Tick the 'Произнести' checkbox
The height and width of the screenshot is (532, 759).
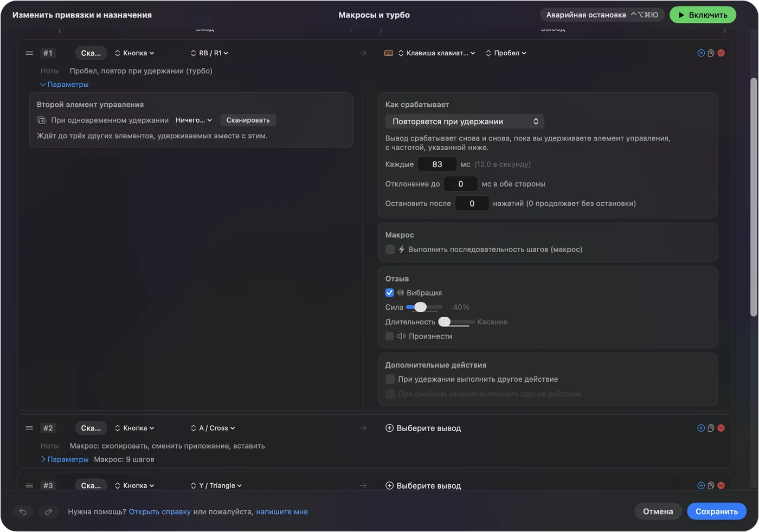point(390,336)
